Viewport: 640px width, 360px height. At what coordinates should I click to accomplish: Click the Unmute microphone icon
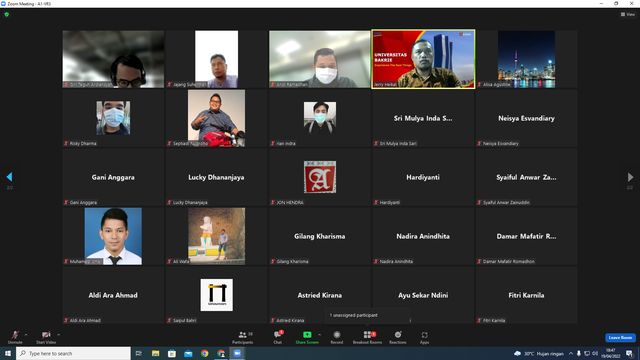15,335
